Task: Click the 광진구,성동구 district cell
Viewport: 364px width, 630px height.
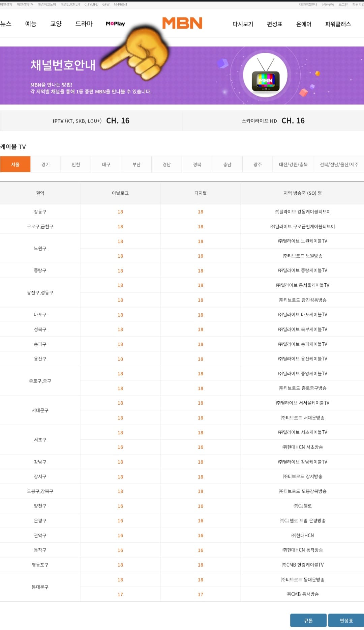Action: click(40, 292)
